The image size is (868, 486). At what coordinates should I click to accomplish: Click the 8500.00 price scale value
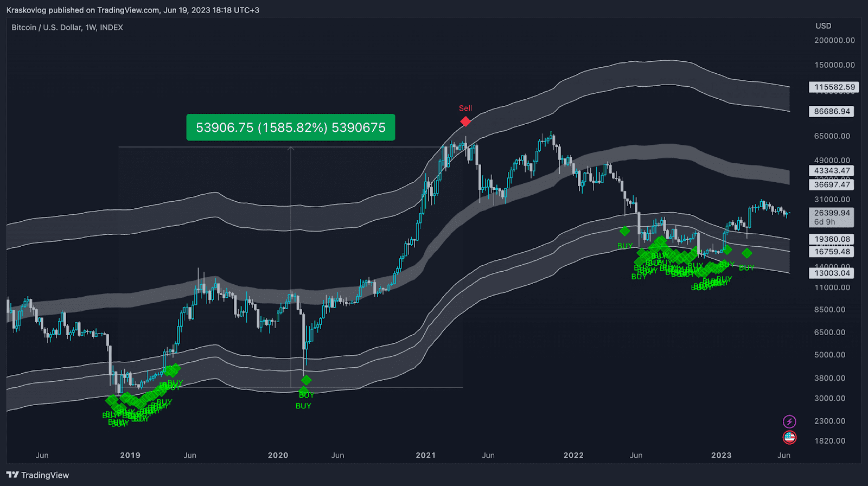(x=830, y=310)
